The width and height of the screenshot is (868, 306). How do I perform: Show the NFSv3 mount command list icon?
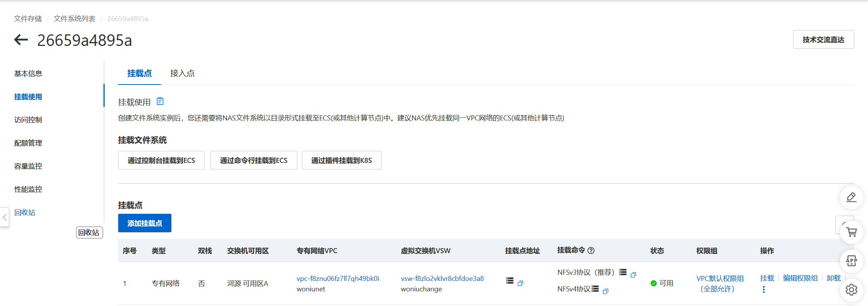(623, 272)
